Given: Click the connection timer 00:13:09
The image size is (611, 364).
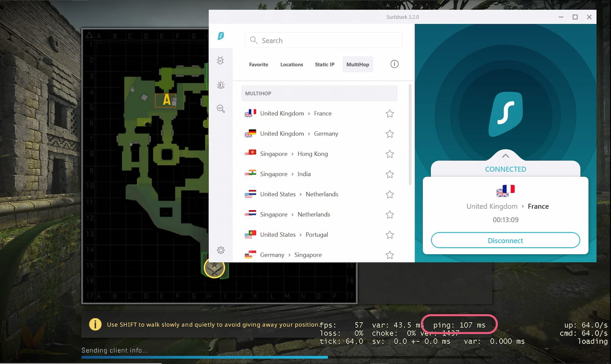Looking at the screenshot, I should pyautogui.click(x=506, y=220).
